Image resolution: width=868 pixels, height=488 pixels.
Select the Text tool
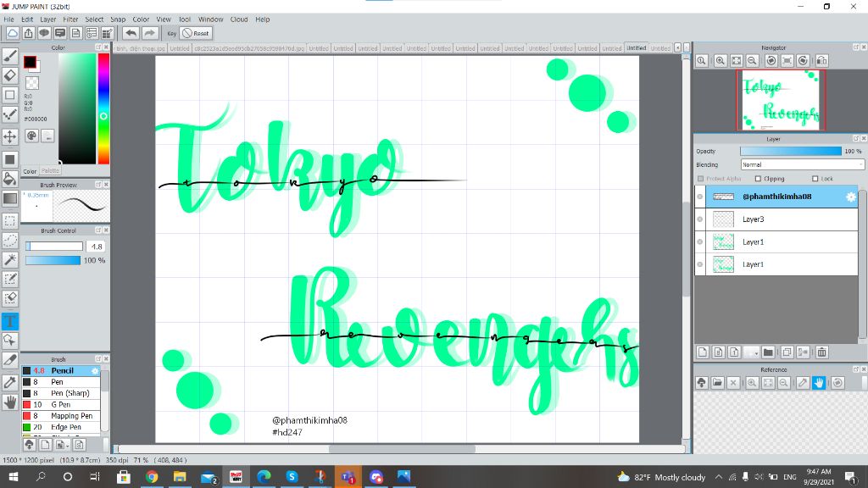coord(10,321)
